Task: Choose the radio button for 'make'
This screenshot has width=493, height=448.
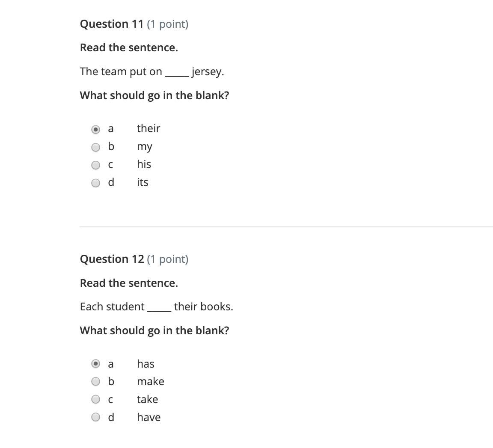Action: coord(96,381)
